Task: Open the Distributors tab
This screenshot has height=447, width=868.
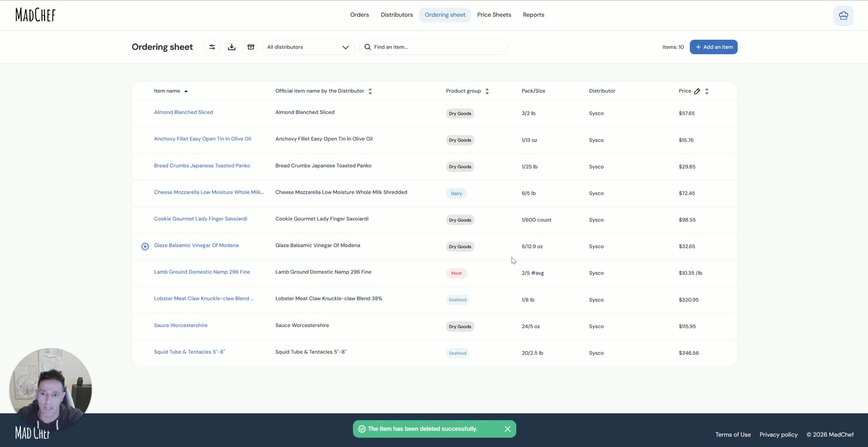Action: (x=397, y=15)
